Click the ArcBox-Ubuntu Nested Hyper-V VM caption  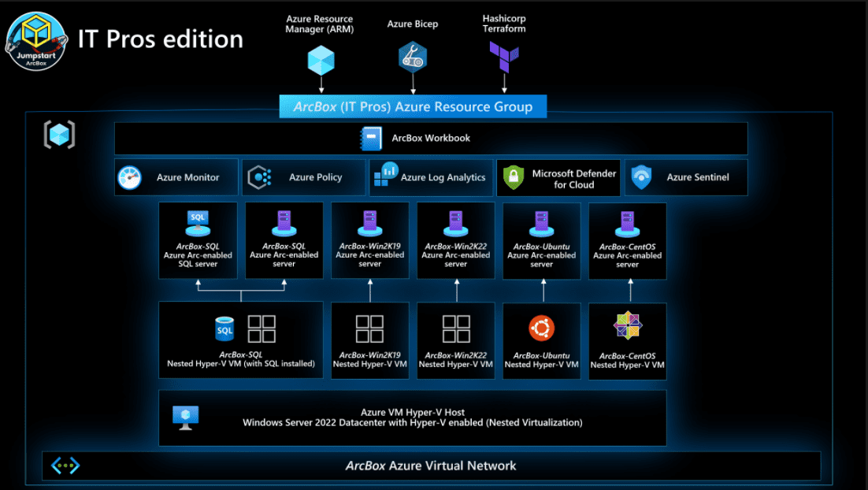[541, 360]
